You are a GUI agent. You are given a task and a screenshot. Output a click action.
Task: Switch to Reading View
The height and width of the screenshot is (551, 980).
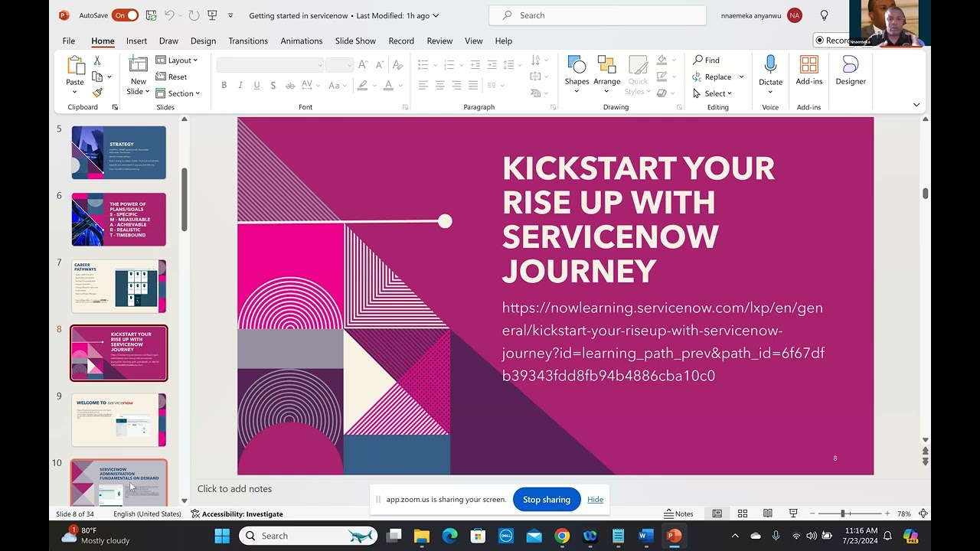pyautogui.click(x=767, y=514)
